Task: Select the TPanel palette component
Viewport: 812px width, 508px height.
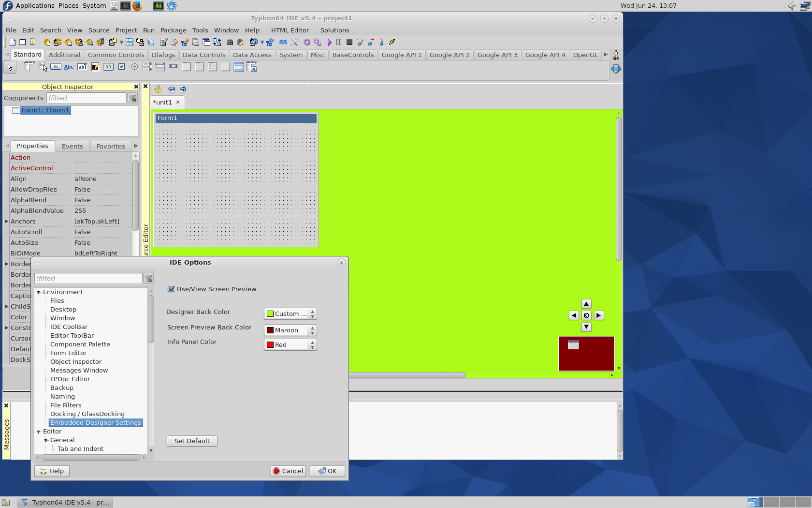Action: pyautogui.click(x=226, y=67)
